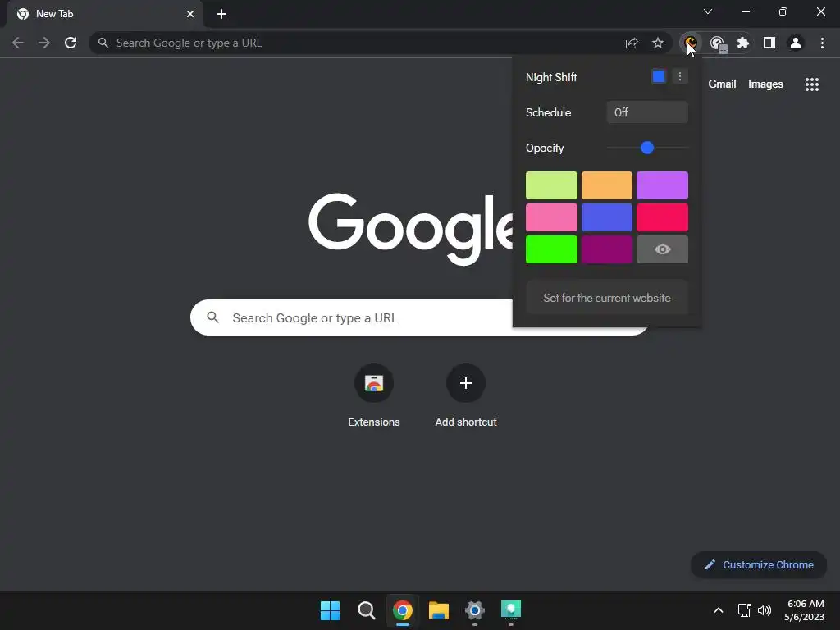Image resolution: width=840 pixels, height=630 pixels.
Task: Open the teal app icon on taskbar
Action: 510,610
